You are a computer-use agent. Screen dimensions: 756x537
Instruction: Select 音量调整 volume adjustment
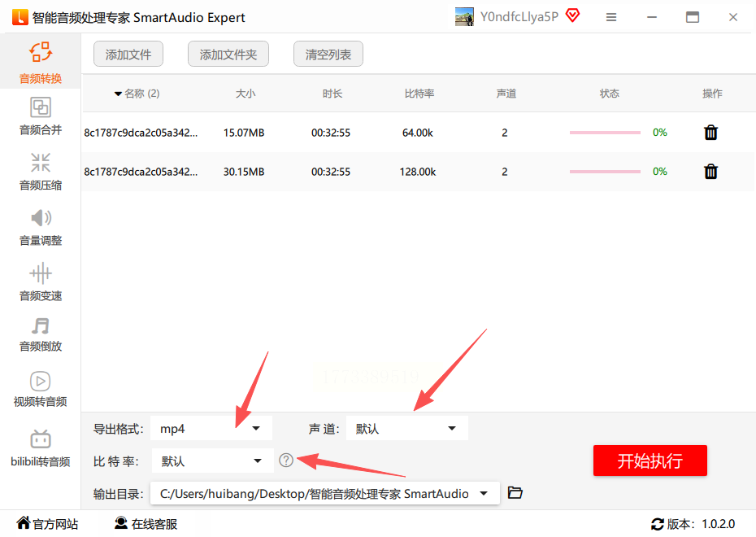pyautogui.click(x=41, y=227)
